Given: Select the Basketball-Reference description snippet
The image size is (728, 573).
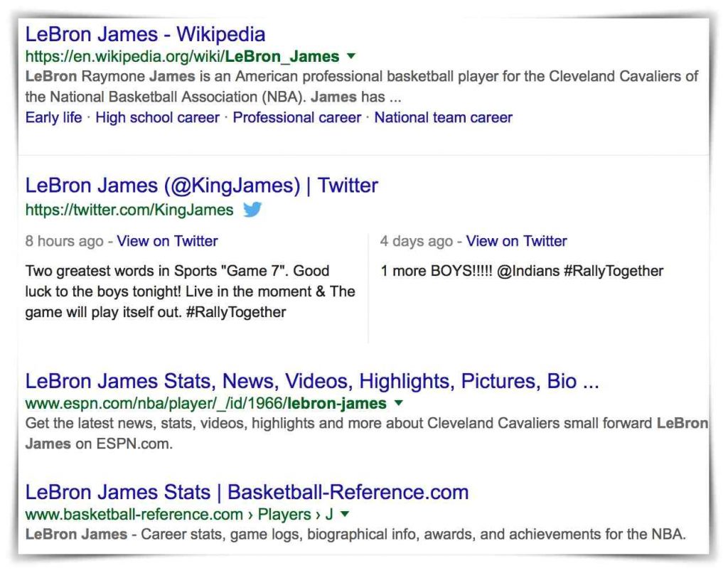Looking at the screenshot, I should pos(355,534).
